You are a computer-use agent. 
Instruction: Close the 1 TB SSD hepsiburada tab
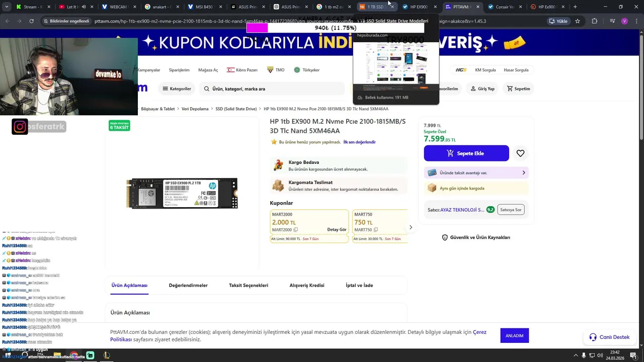pos(392,7)
